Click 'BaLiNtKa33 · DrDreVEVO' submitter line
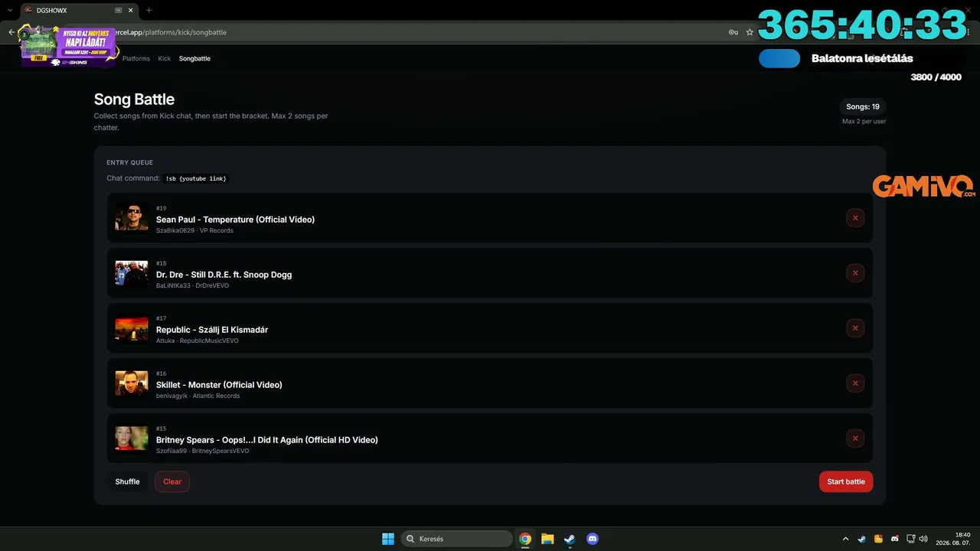 192,285
